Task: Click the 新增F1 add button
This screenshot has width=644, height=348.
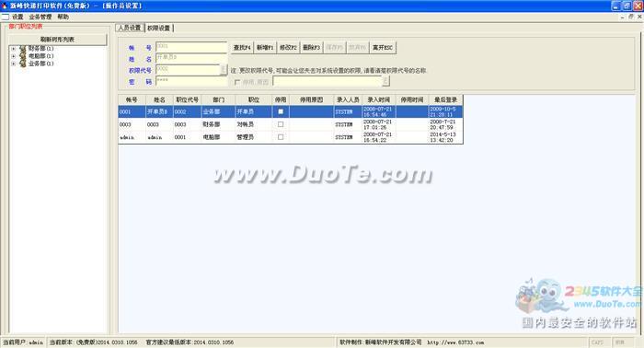Action: click(265, 48)
